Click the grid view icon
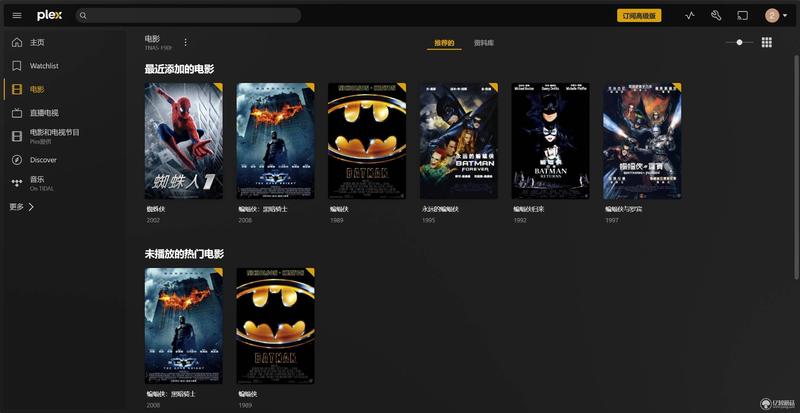 [766, 42]
